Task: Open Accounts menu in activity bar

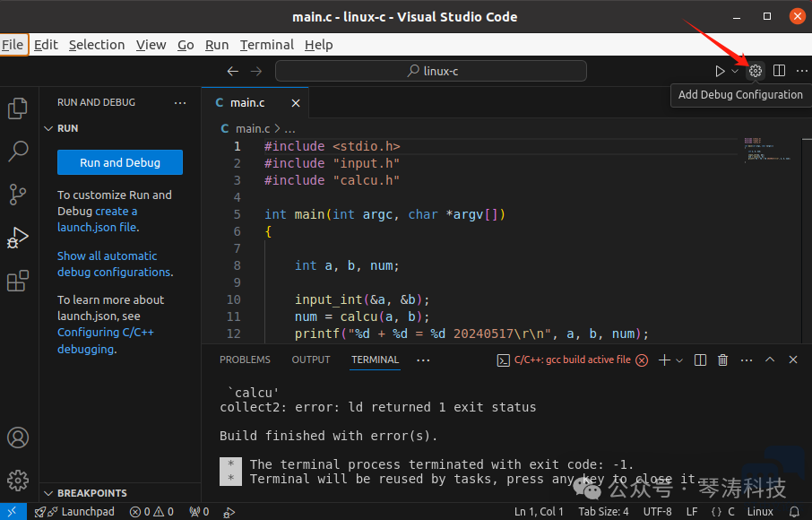Action: pyautogui.click(x=18, y=438)
